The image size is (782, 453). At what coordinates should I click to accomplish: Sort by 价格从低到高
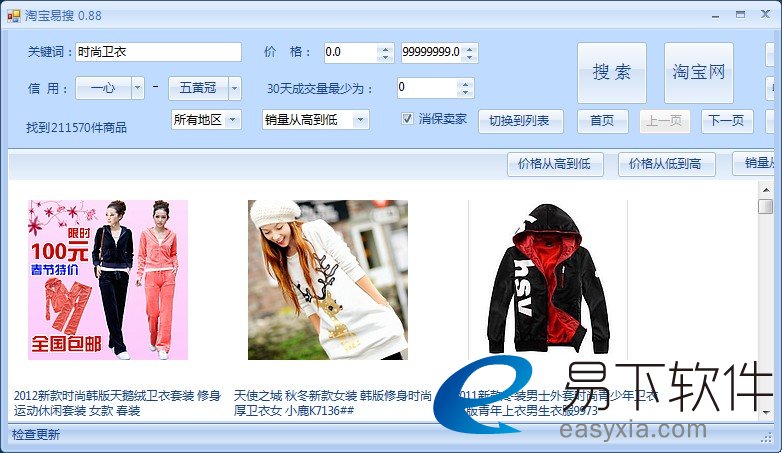pos(666,164)
